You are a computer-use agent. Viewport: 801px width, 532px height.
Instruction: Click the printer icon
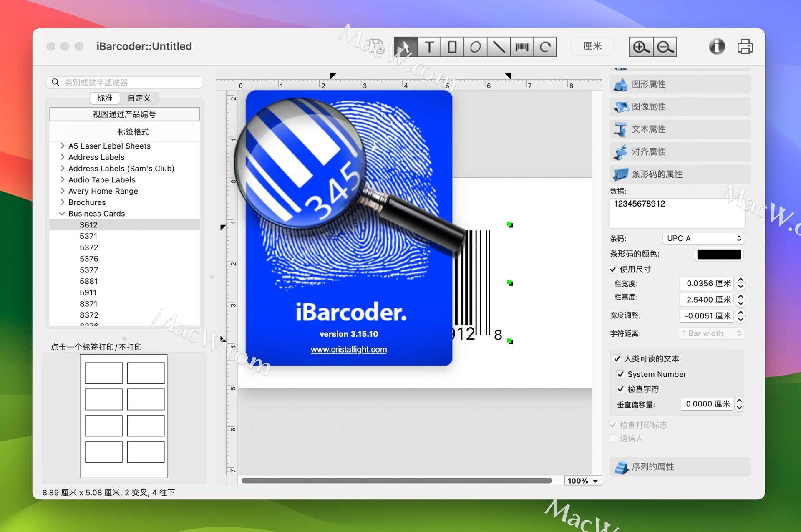[x=745, y=46]
